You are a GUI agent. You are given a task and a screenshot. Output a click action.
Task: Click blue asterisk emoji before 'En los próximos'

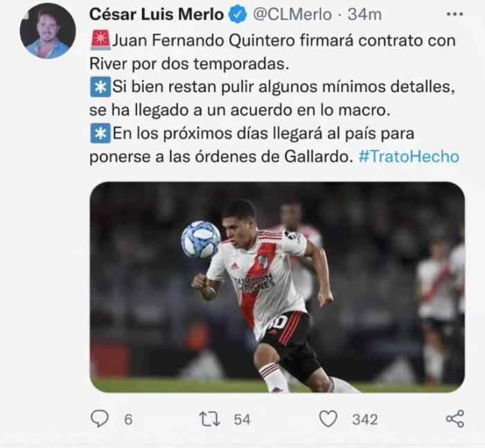(100, 133)
